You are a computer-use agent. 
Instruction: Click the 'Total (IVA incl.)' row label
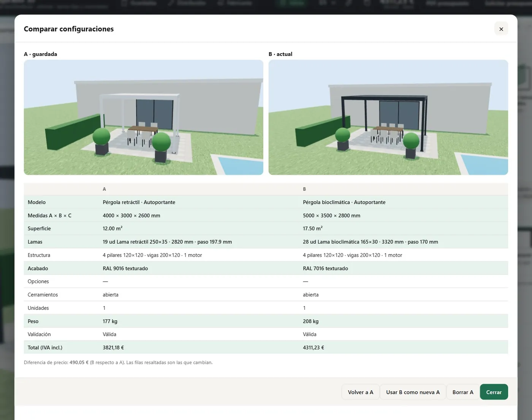45,347
